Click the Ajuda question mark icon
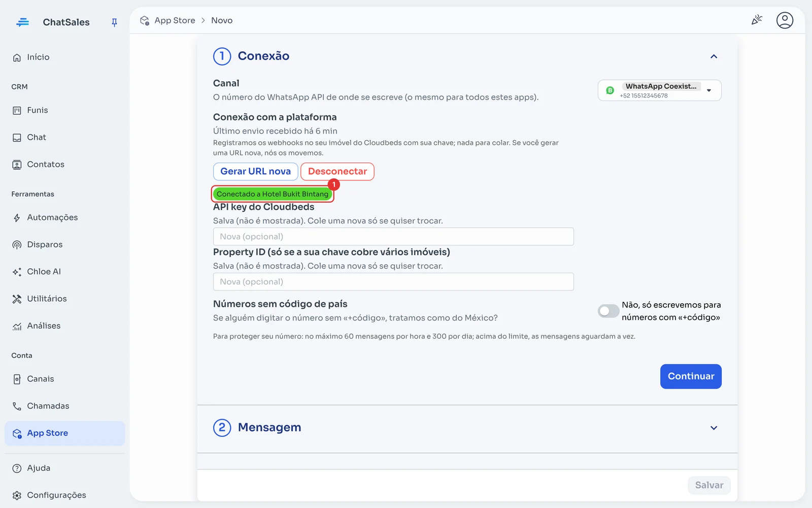Image resolution: width=812 pixels, height=508 pixels. 17,468
